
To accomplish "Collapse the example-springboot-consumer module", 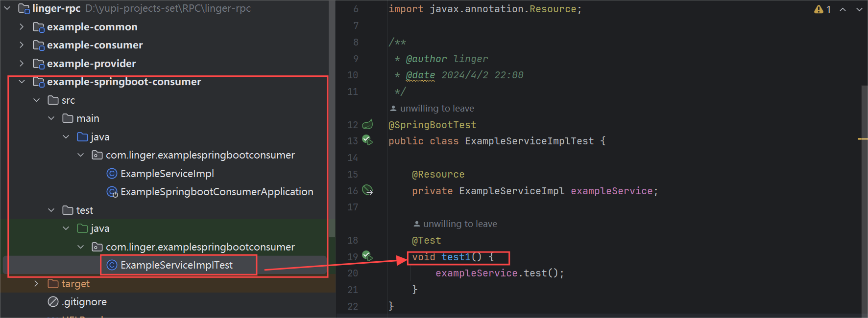I will pyautogui.click(x=22, y=82).
